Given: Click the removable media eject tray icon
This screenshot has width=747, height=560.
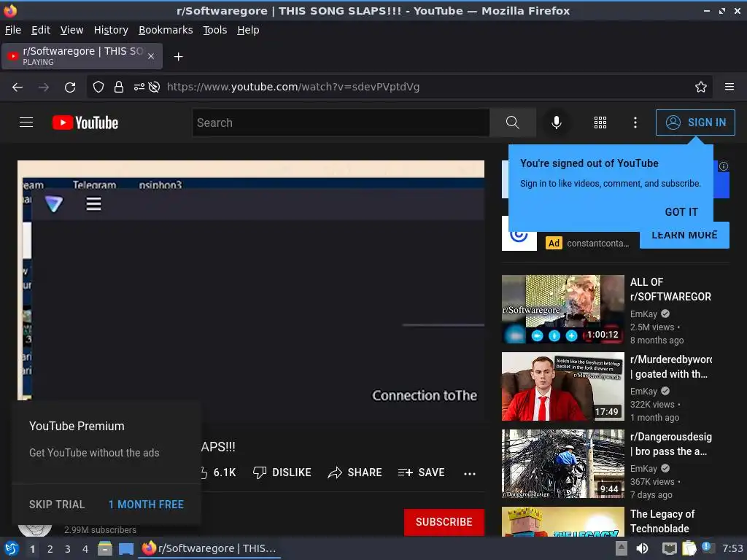Looking at the screenshot, I should click(621, 548).
